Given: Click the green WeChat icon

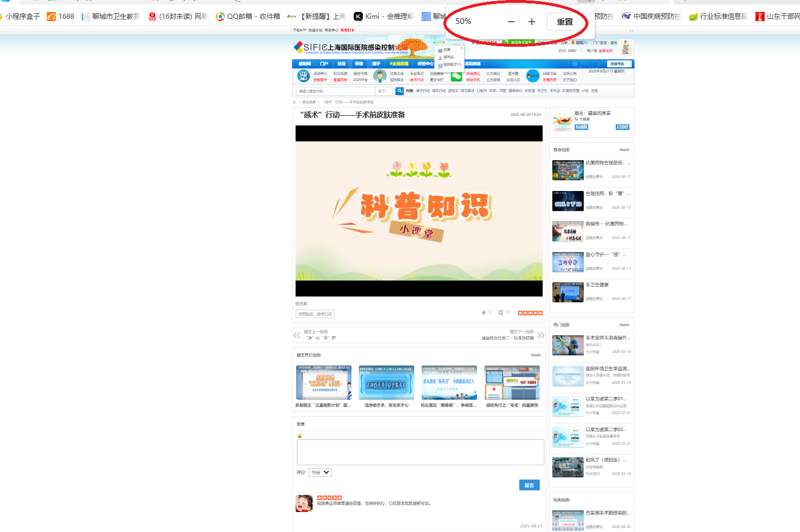Looking at the screenshot, I should pos(456,76).
